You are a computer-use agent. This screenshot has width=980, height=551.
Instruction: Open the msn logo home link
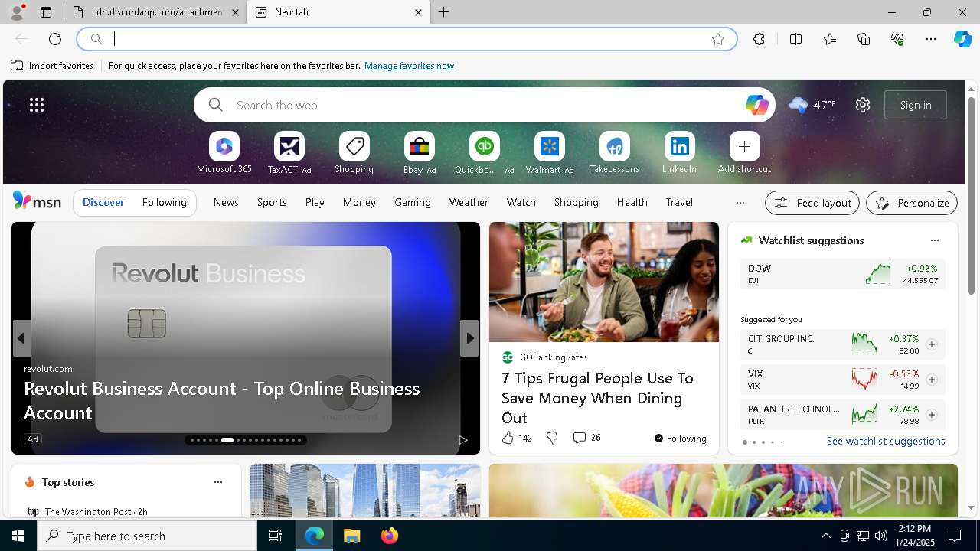pyautogui.click(x=37, y=201)
